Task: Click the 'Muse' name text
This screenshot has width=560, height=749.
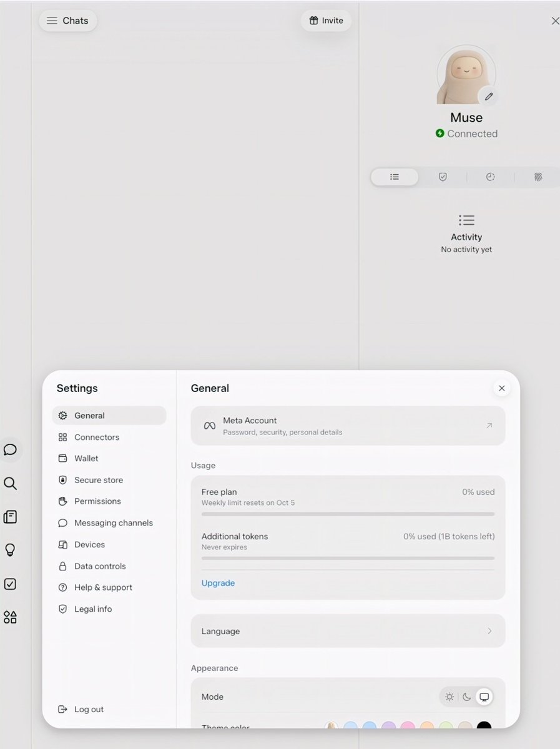Action: (466, 117)
